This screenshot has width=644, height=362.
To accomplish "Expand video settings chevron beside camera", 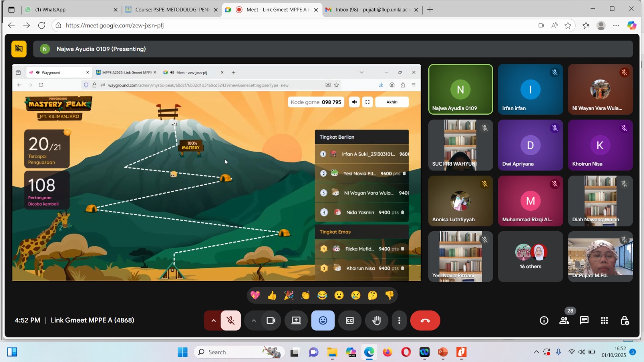I will pyautogui.click(x=254, y=321).
